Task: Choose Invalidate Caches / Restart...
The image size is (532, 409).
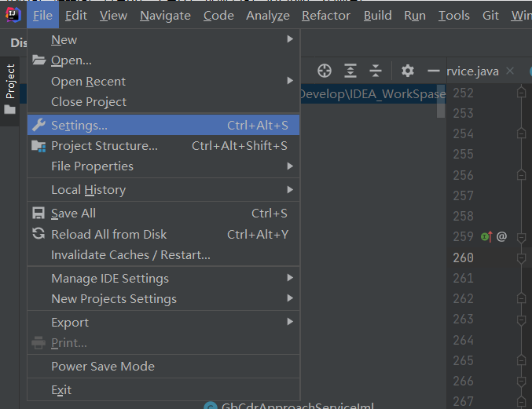Action: (x=163, y=255)
